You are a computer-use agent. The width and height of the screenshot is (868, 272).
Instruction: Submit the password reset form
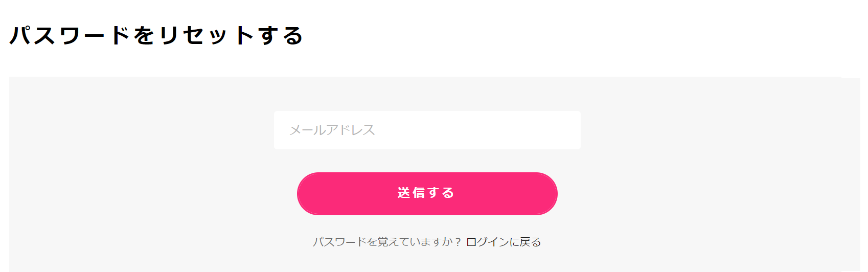(427, 193)
